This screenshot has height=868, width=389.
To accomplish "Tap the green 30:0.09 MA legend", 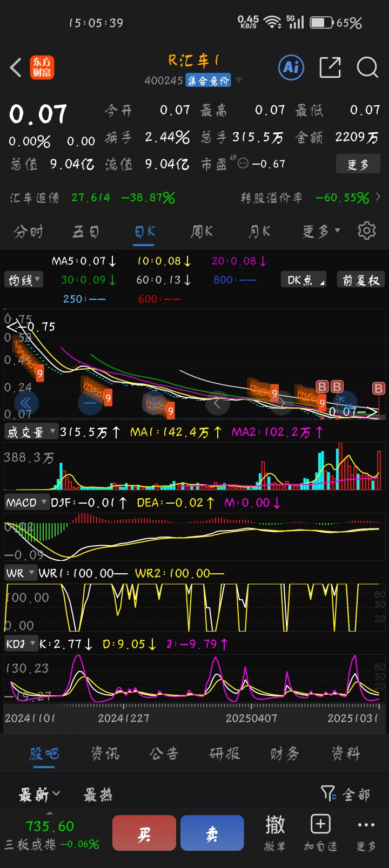I will point(89,280).
